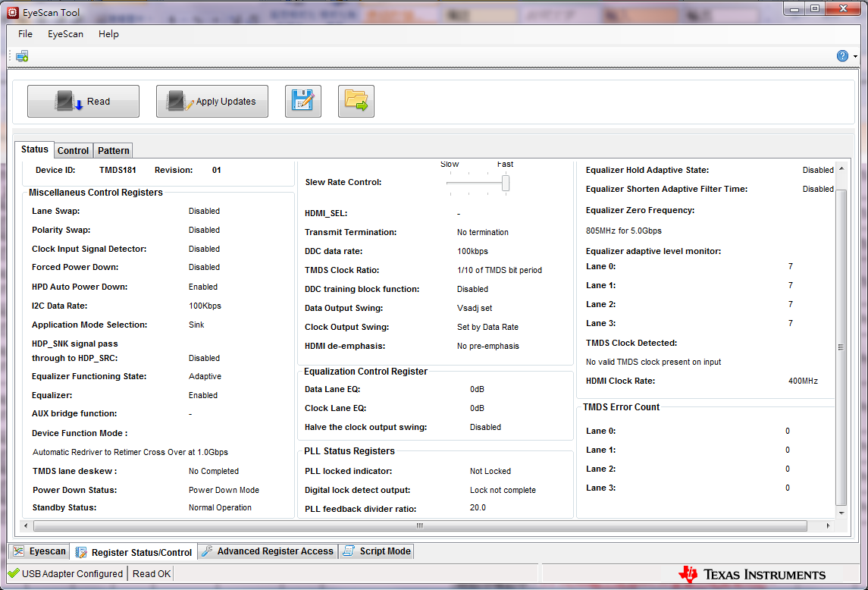This screenshot has height=590, width=868.
Task: Click the Equalizer Functioning State value Adaptive
Action: (205, 376)
